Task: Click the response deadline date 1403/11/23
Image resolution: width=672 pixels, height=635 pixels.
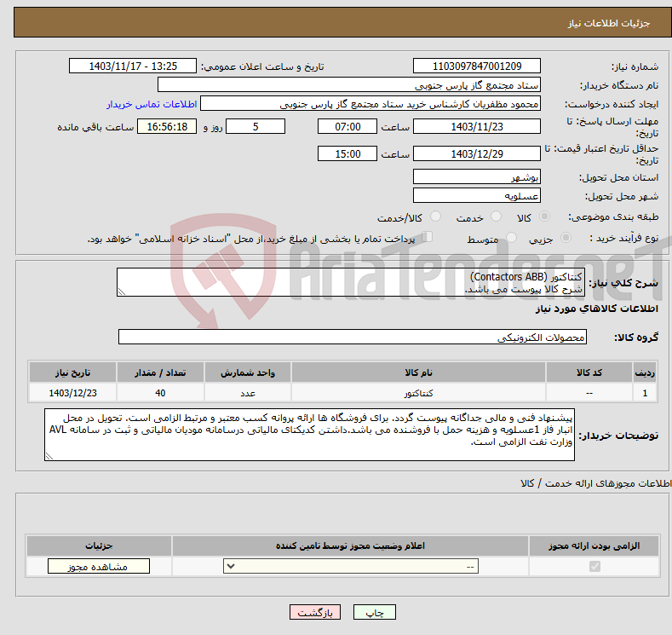Action: (x=477, y=126)
